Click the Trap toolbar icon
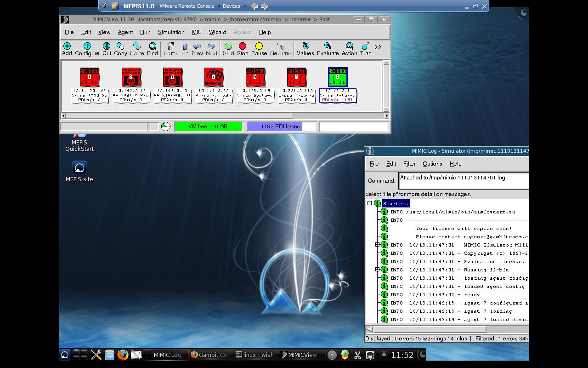Image resolution: width=588 pixels, height=368 pixels. pos(366,49)
